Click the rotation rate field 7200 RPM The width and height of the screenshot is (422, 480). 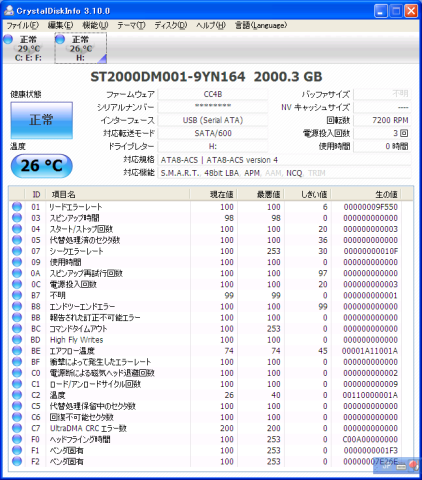coord(382,120)
